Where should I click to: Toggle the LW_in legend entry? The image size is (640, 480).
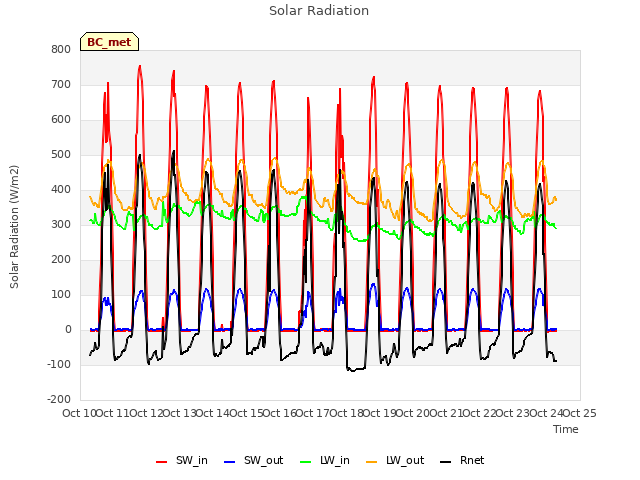pyautogui.click(x=325, y=460)
